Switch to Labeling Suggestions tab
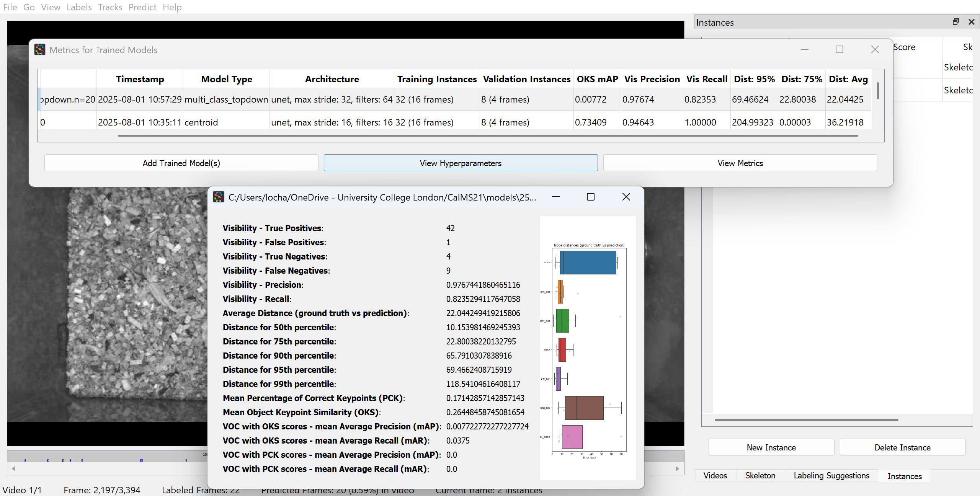This screenshot has height=496, width=980. point(831,476)
